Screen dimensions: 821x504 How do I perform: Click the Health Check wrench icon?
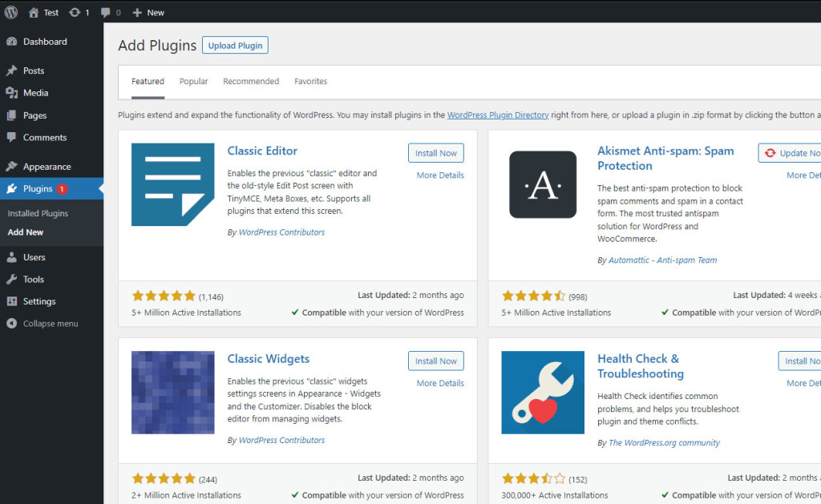[x=543, y=392]
